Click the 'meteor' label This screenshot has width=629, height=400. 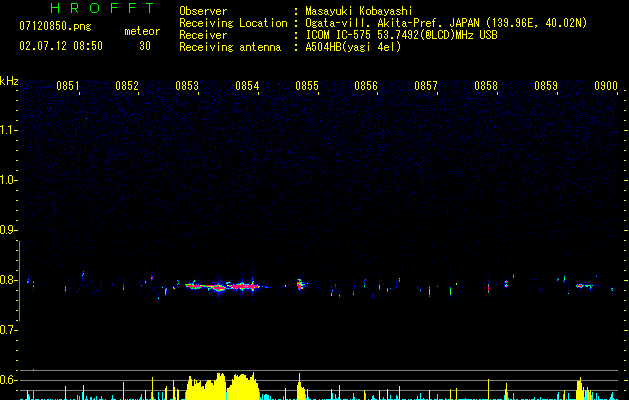coord(142,31)
